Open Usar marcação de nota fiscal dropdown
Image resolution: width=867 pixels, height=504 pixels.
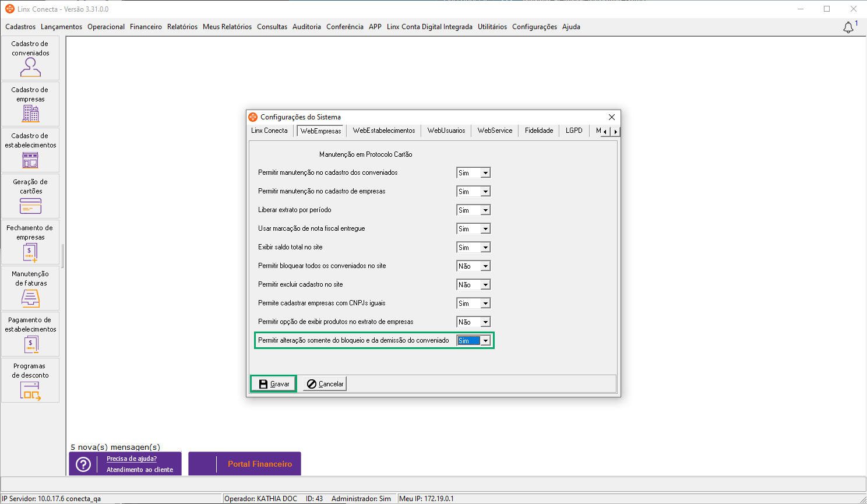[x=485, y=229]
